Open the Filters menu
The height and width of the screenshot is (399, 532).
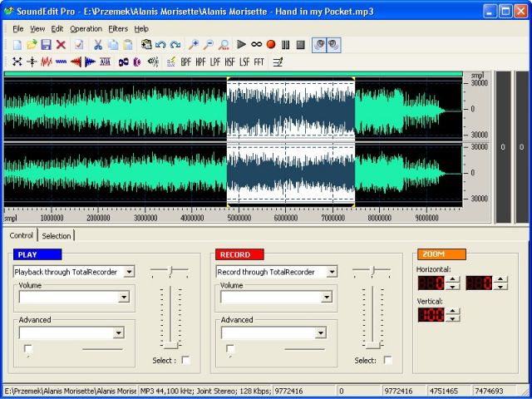(x=118, y=29)
